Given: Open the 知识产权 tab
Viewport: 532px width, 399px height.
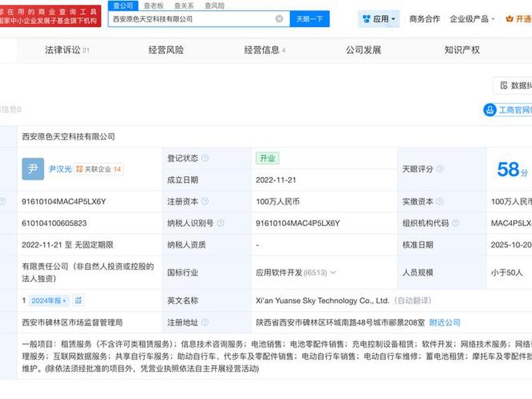Looking at the screenshot, I should [462, 50].
